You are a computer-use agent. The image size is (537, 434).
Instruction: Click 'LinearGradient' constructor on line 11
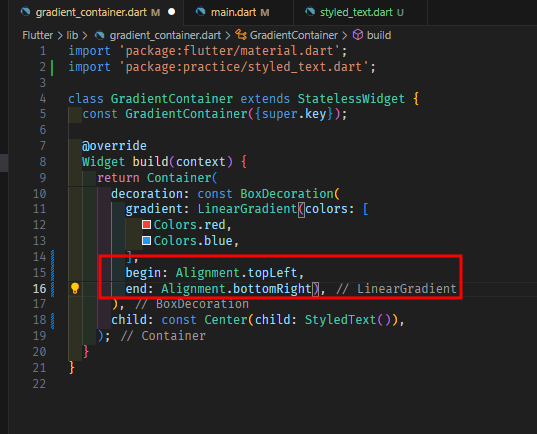pyautogui.click(x=247, y=209)
